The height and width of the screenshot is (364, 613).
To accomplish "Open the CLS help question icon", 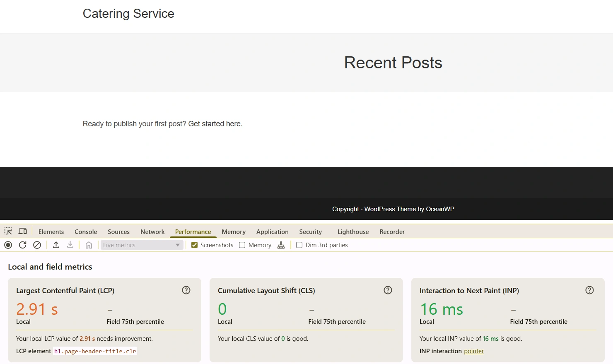I will click(388, 290).
